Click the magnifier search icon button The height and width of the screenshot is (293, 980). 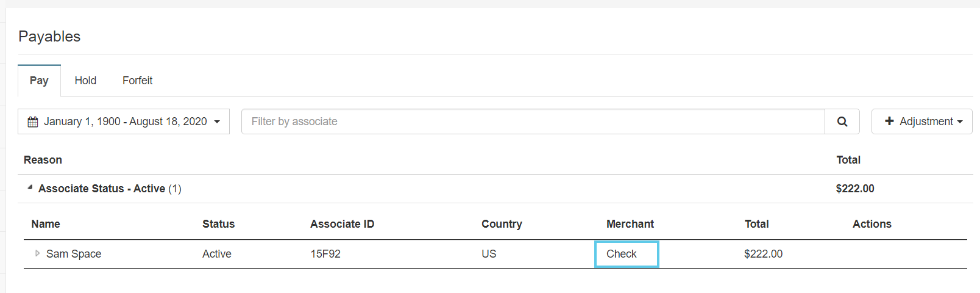[x=842, y=121]
